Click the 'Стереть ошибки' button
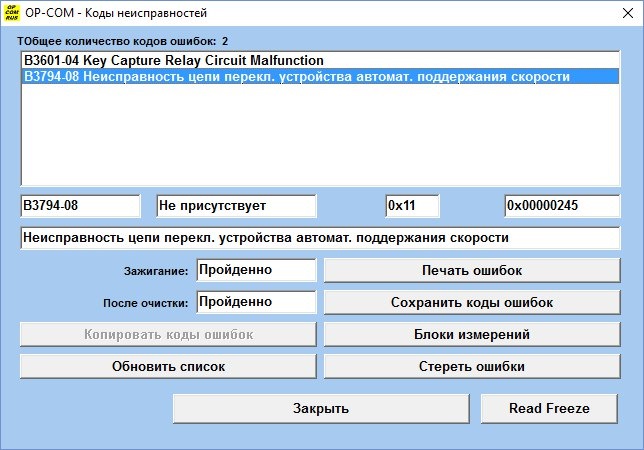The image size is (644, 450). (x=472, y=366)
